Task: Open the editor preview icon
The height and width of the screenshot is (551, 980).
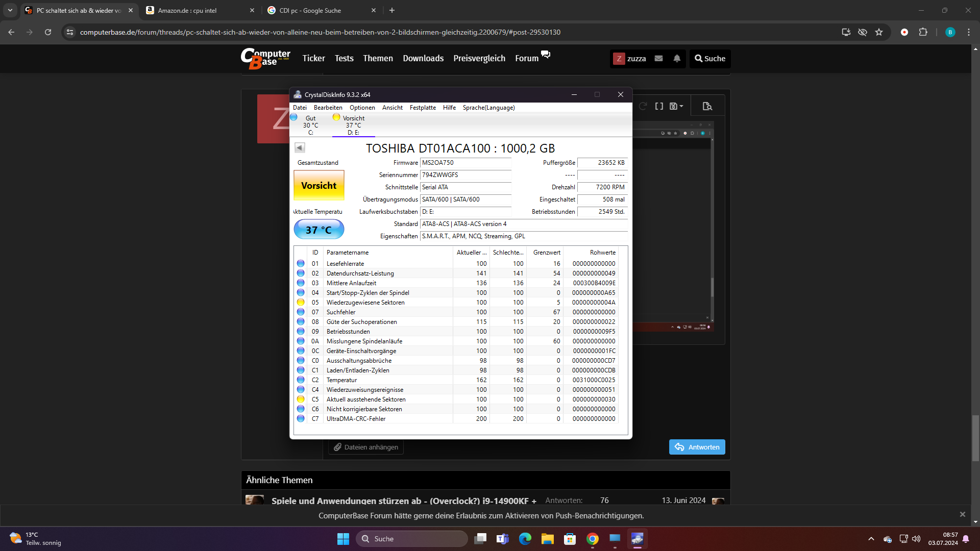Action: [x=707, y=106]
